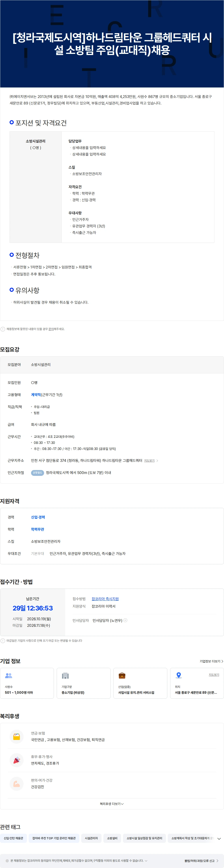Click the job posting title heading

coord(112,44)
